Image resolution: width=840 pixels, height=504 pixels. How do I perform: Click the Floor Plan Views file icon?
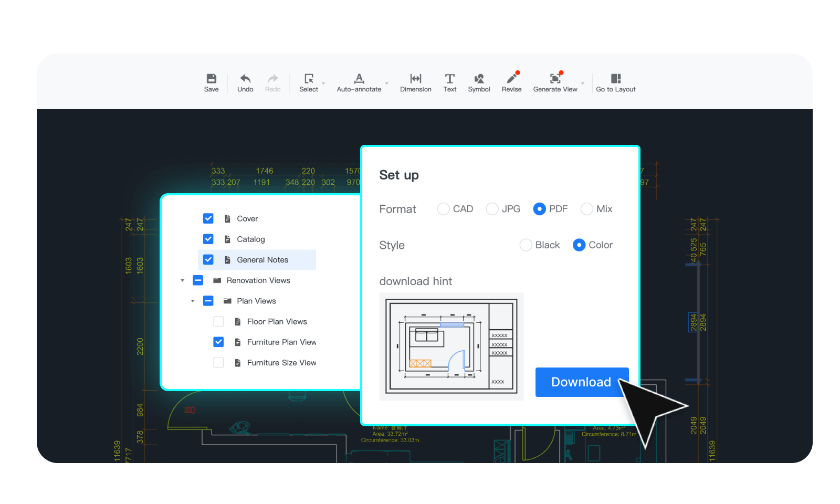click(x=238, y=321)
